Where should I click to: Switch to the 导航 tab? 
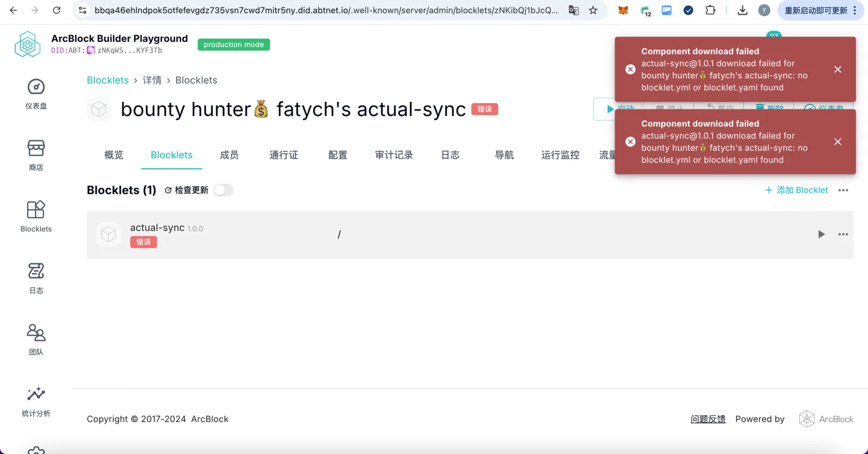[505, 155]
